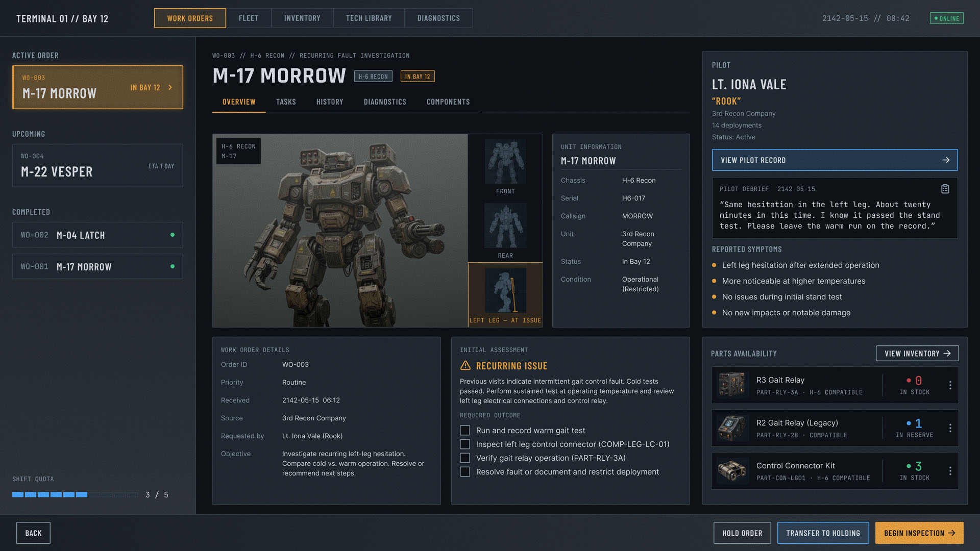Image resolution: width=980 pixels, height=551 pixels.
Task: Click the Recurring Issue warning triangle icon
Action: pos(465,366)
